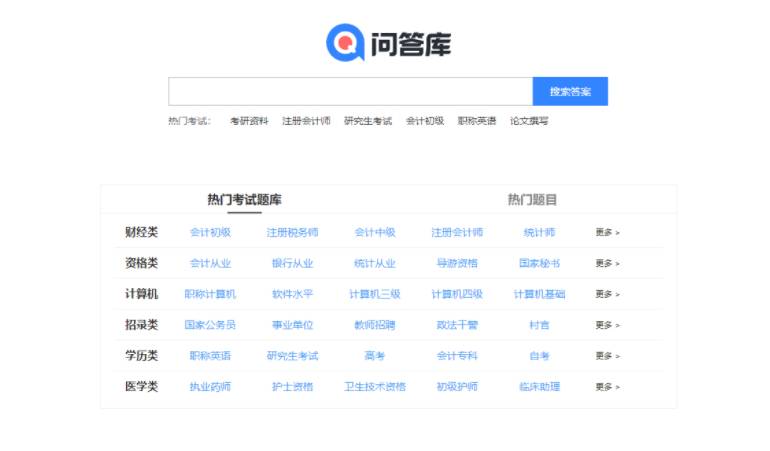Expand 更多 for the 学历类 row

point(607,356)
